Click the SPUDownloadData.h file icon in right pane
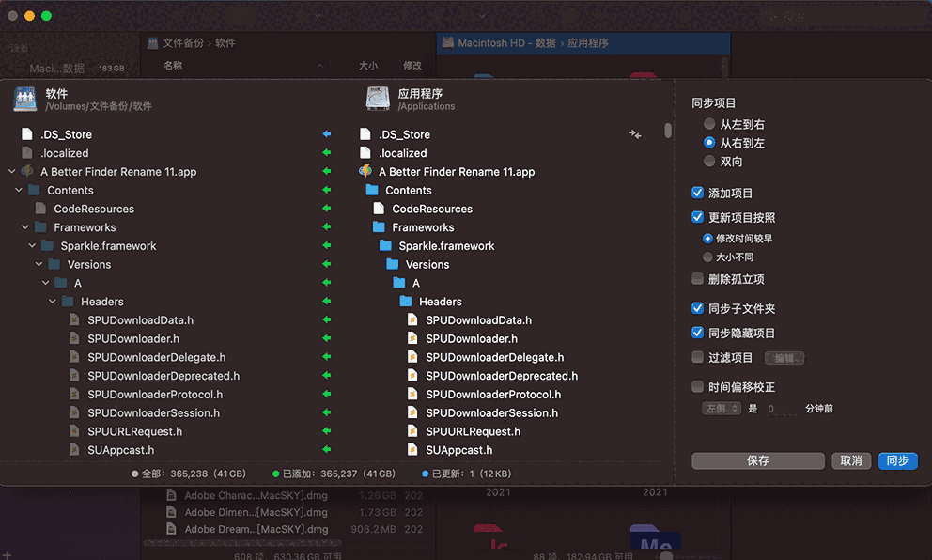This screenshot has height=560, width=932. click(x=412, y=320)
